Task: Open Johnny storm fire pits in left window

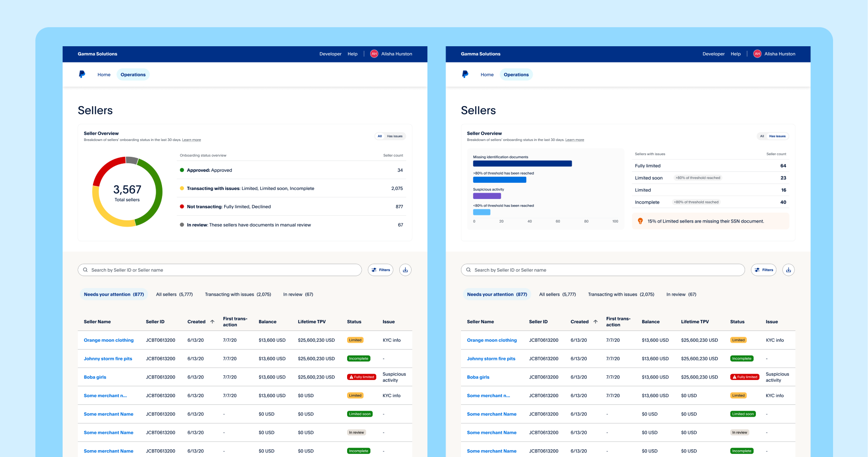Action: pyautogui.click(x=108, y=359)
